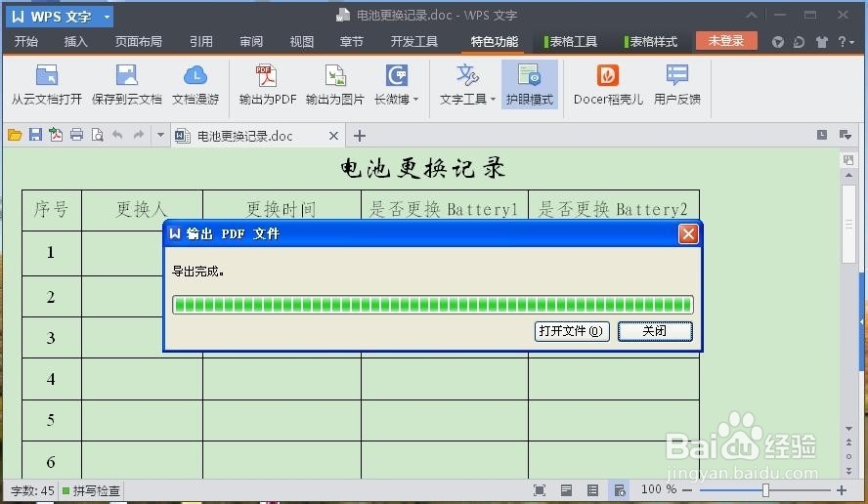Viewport: 868px width, 504px height.
Task: Save the document via floppy disk icon
Action: (35, 135)
